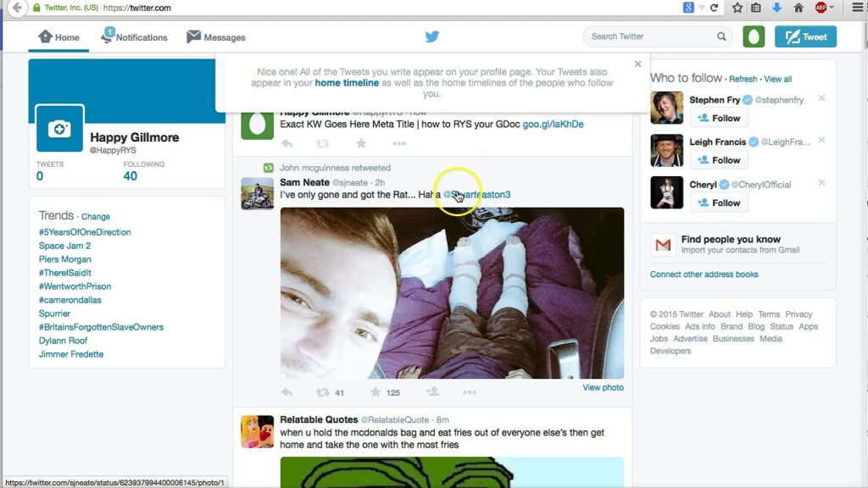Open the photo in Sam Neate's tweet
The width and height of the screenshot is (868, 488).
(x=452, y=292)
